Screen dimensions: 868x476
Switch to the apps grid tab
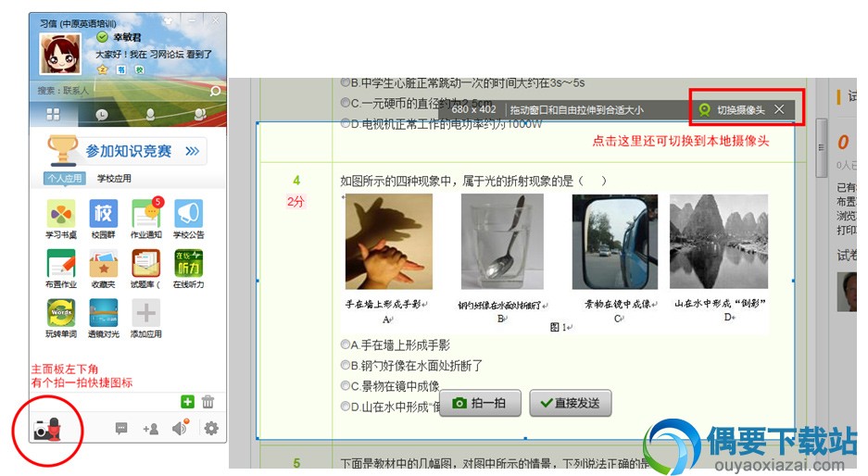pyautogui.click(x=53, y=115)
